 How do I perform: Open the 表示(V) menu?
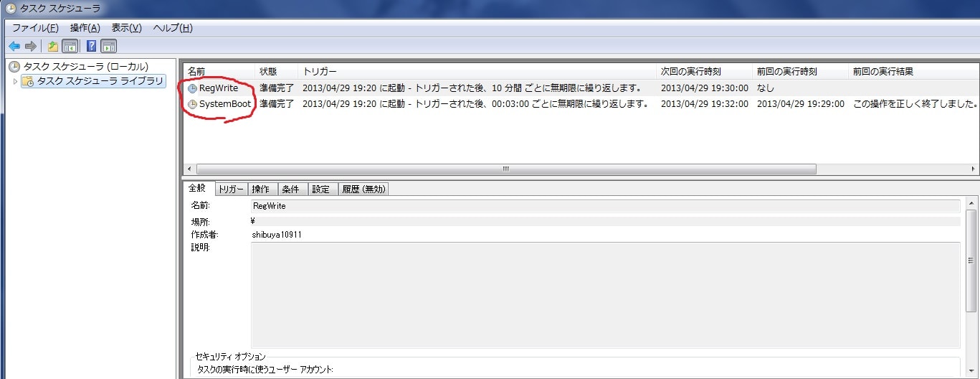coord(127,28)
